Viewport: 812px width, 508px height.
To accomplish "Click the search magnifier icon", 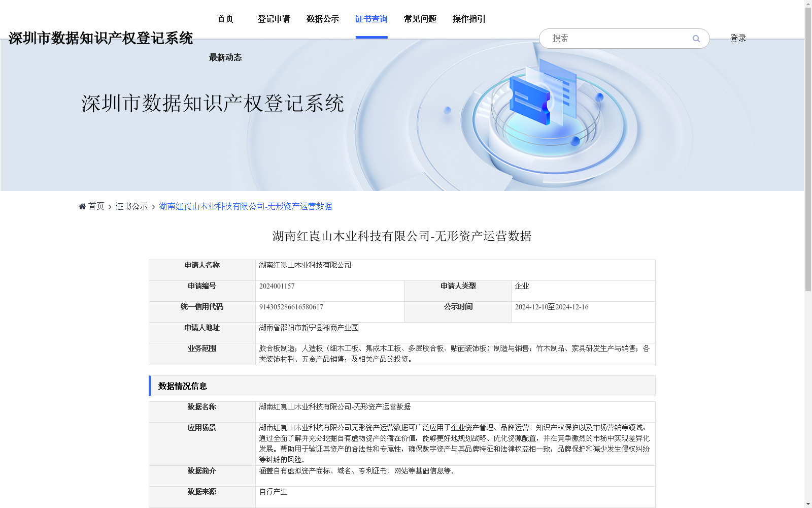I will click(696, 39).
